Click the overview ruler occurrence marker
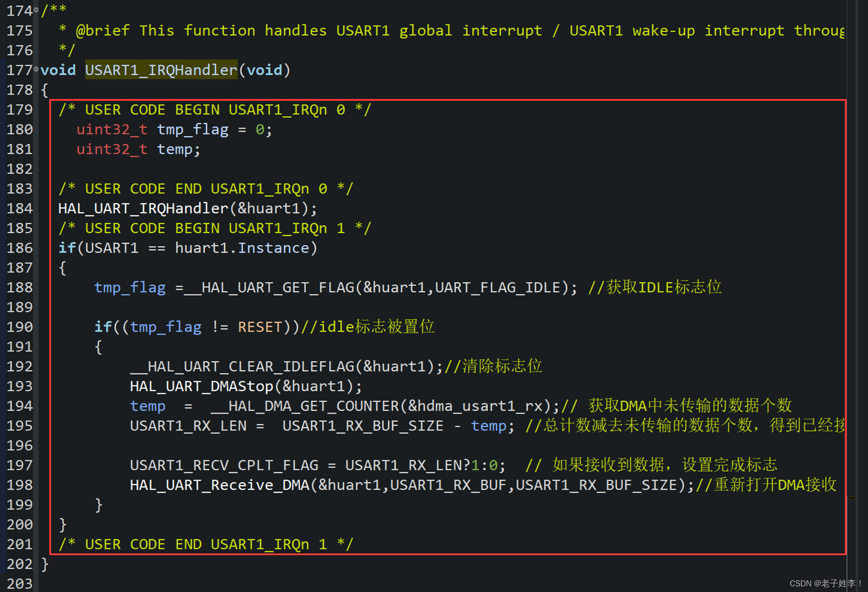Viewport: 868px width, 592px height. (x=852, y=498)
